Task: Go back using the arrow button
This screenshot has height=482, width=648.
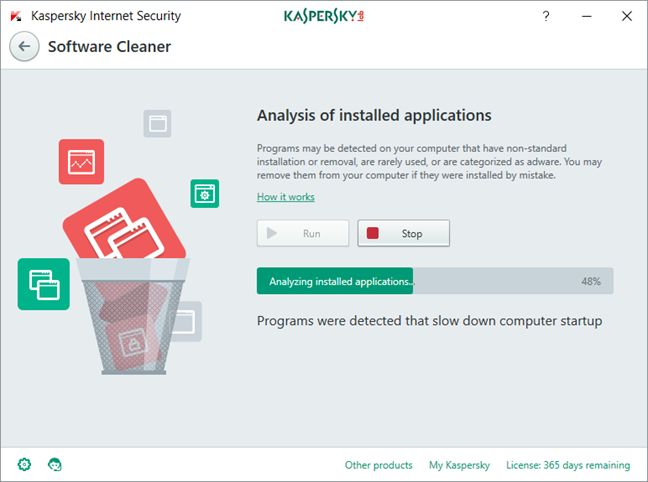Action: click(24, 46)
